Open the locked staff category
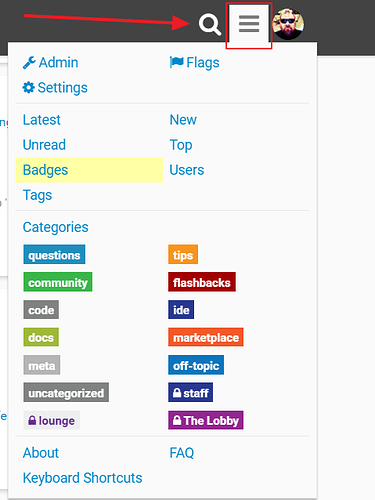 pyautogui.click(x=190, y=393)
